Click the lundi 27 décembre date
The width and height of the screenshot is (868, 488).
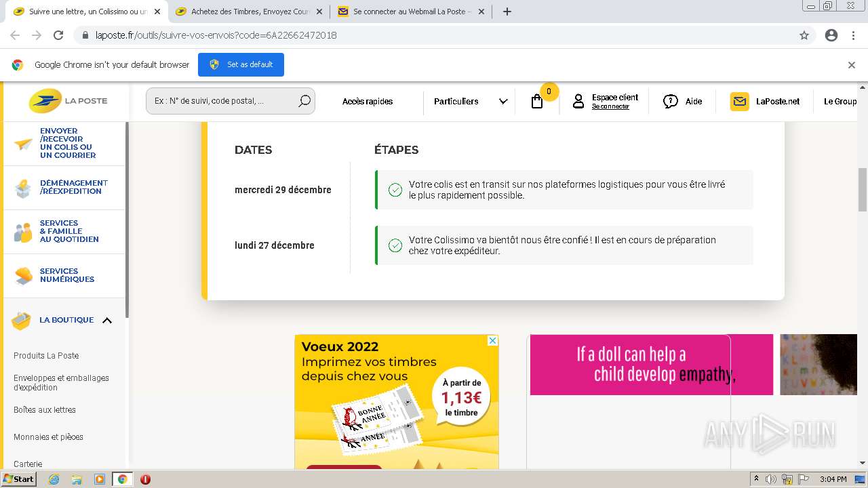pyautogui.click(x=275, y=245)
